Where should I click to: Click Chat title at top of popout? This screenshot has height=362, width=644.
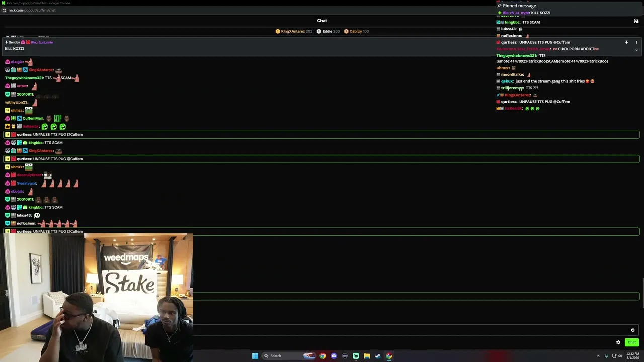click(322, 21)
